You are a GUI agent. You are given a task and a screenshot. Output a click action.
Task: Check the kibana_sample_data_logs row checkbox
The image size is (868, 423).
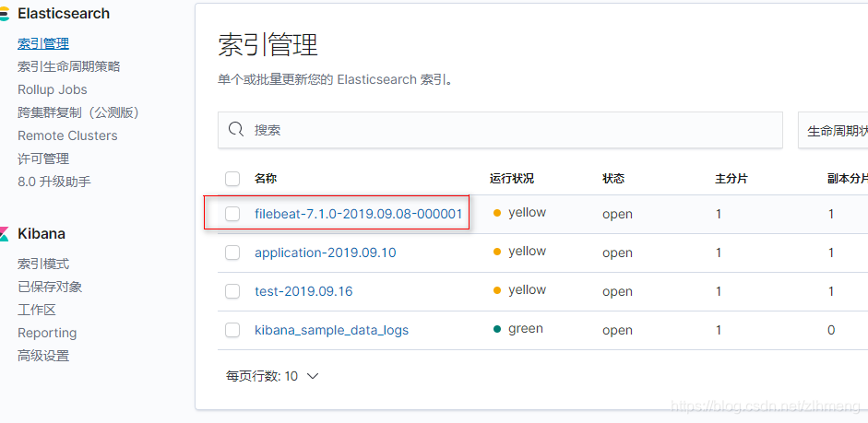(x=232, y=330)
